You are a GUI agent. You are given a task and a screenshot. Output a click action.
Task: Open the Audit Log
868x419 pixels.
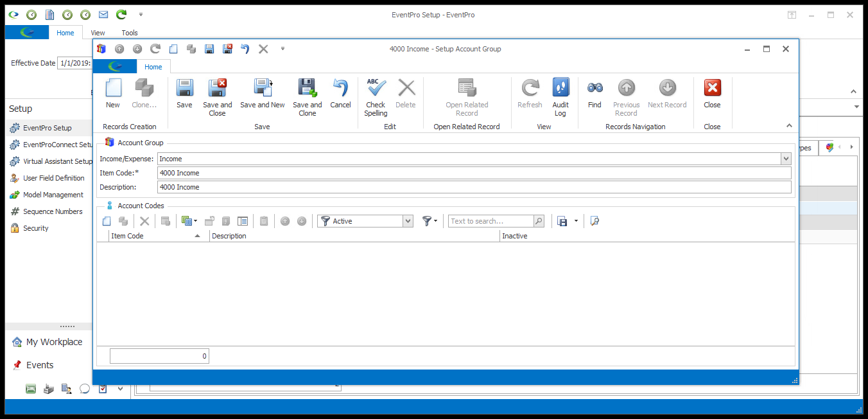tap(560, 98)
